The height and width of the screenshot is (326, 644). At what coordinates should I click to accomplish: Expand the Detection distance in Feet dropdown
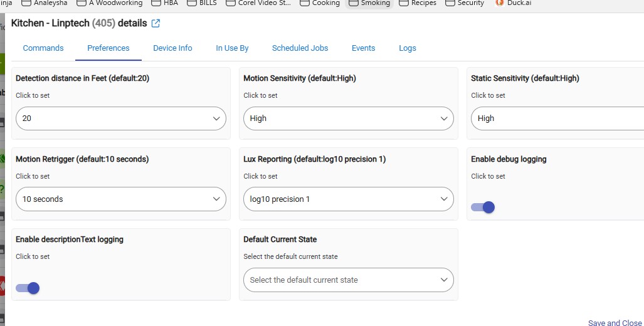pos(120,118)
